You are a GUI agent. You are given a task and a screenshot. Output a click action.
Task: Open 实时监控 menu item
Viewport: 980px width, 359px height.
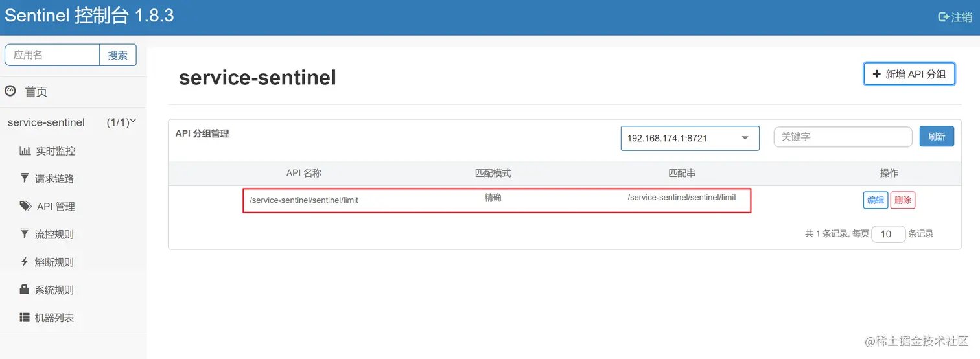click(x=55, y=151)
